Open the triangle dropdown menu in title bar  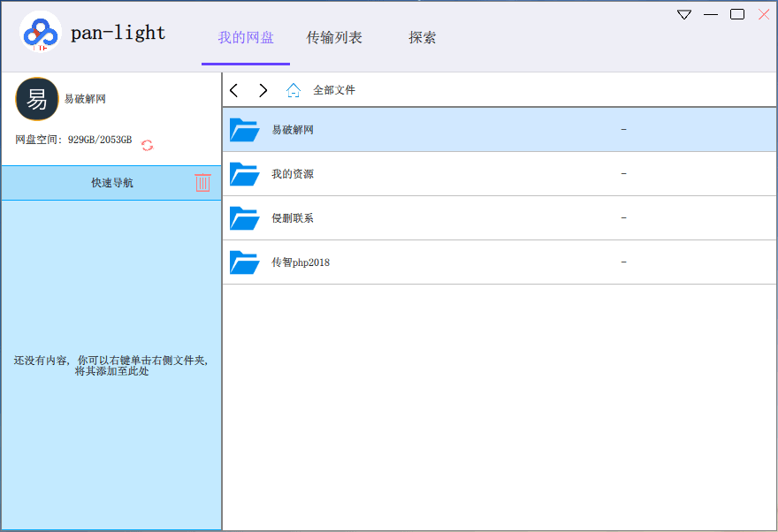[x=683, y=15]
